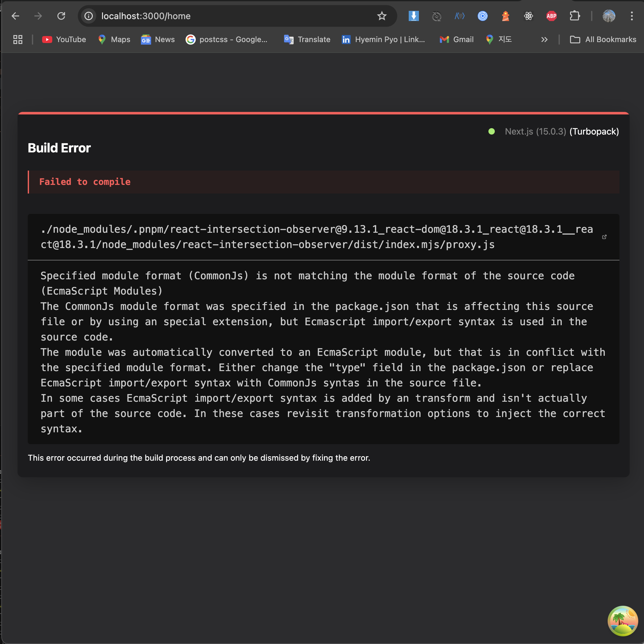
Task: Open the Chrome three-dot menu
Action: [x=631, y=16]
